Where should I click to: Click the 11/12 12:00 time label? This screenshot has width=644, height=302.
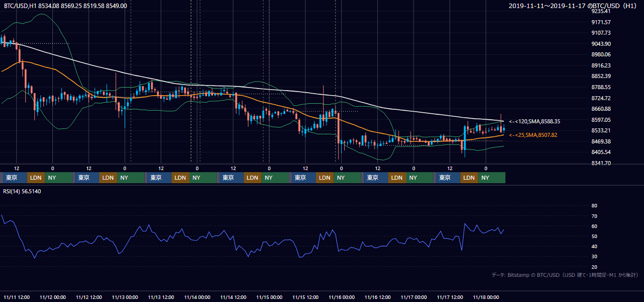[x=89, y=297]
